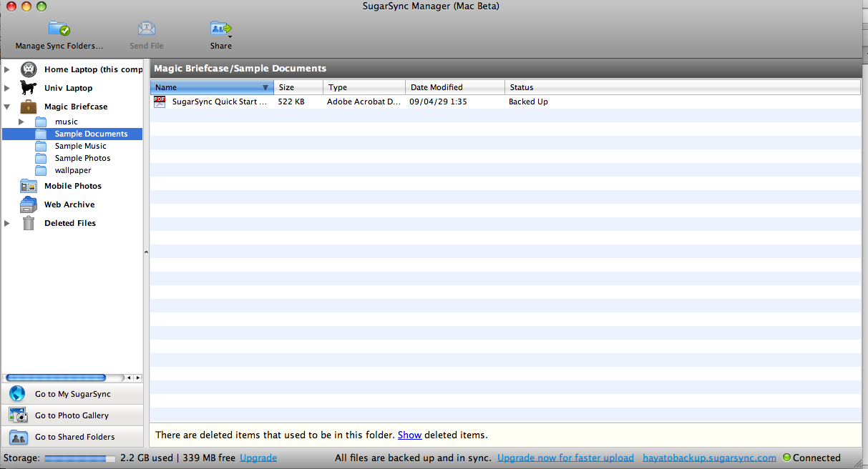Viewport: 868px width, 469px height.
Task: Click the Mobile Photos icon
Action: 29,186
